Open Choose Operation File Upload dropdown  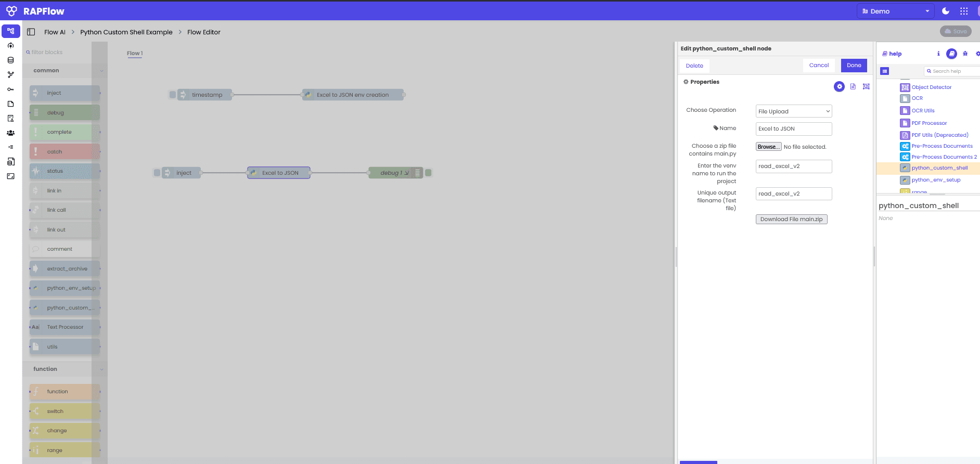(x=794, y=111)
